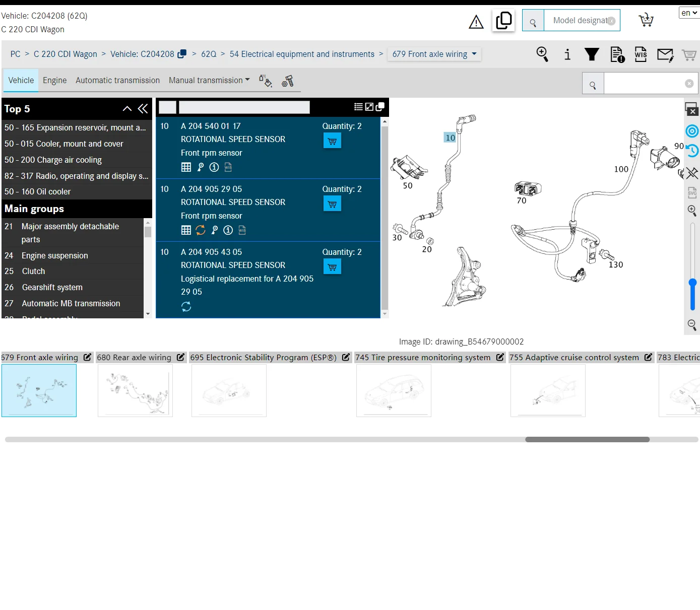
Task: Open the WIS document icon in top toolbar
Action: 641,54
